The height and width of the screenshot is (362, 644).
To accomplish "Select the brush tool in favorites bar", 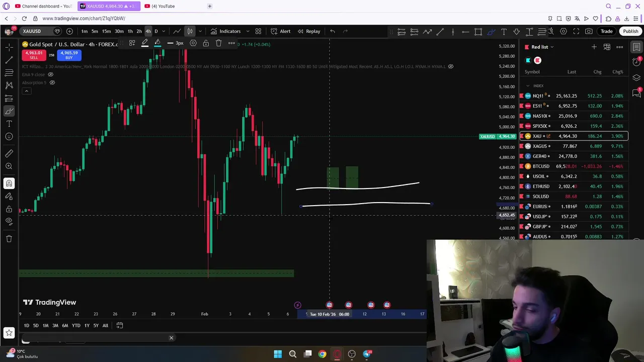I will [491, 32].
